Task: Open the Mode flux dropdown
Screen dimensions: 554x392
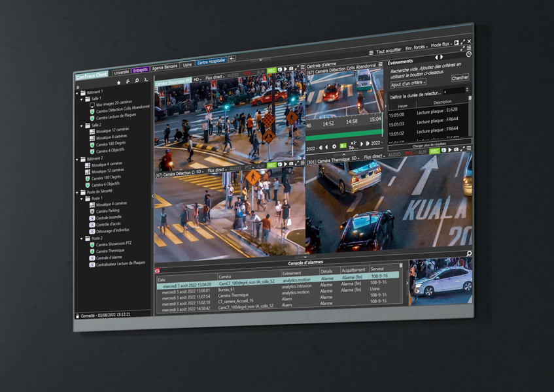Action: (440, 45)
